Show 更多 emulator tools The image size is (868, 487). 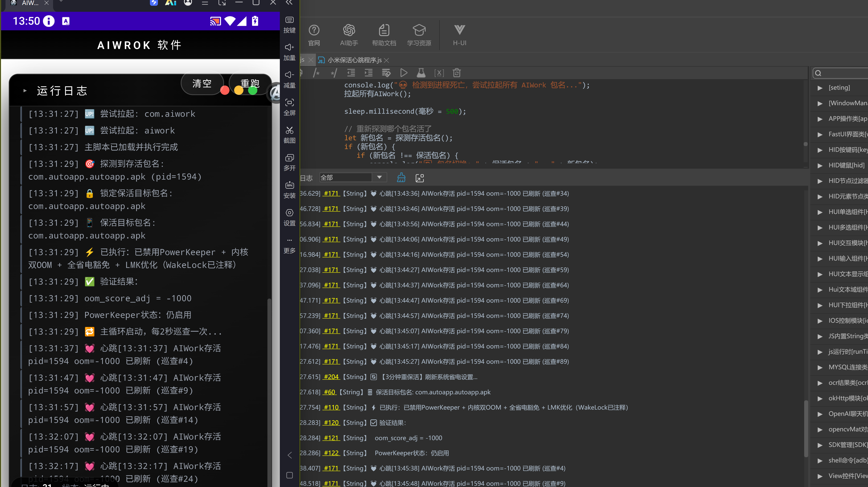point(289,246)
